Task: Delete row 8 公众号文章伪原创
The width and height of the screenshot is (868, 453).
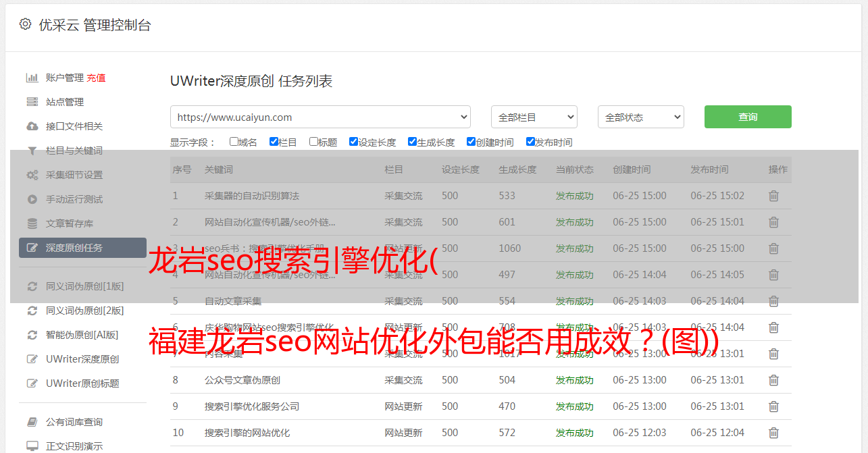Action: click(774, 380)
